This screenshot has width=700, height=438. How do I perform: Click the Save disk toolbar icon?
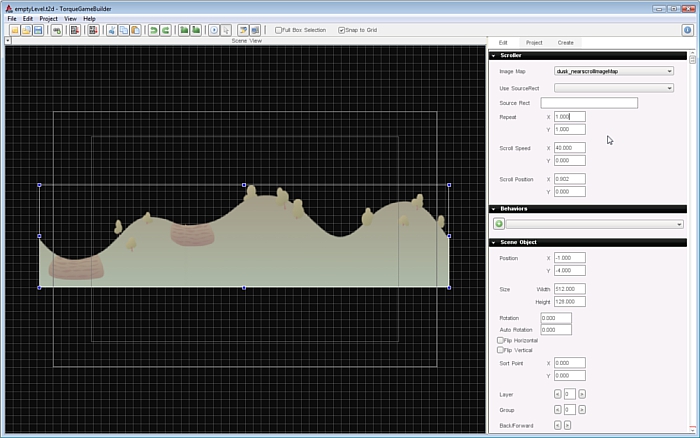coord(38,30)
